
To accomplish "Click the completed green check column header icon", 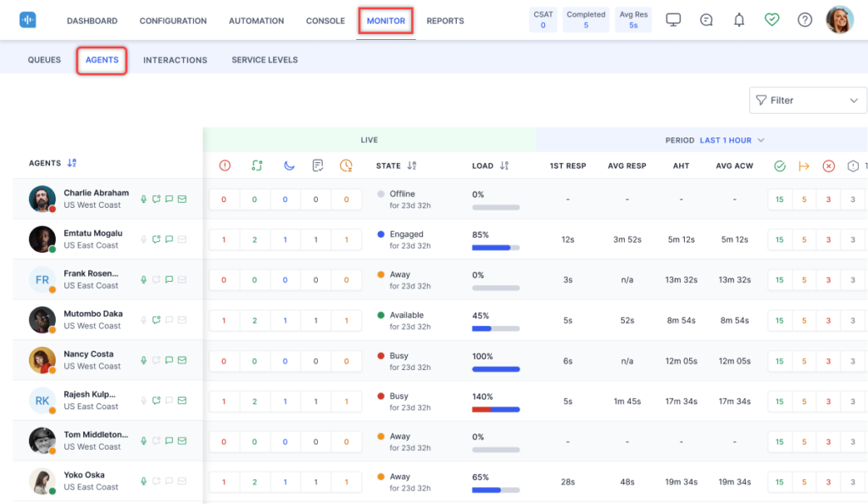I will (x=779, y=165).
